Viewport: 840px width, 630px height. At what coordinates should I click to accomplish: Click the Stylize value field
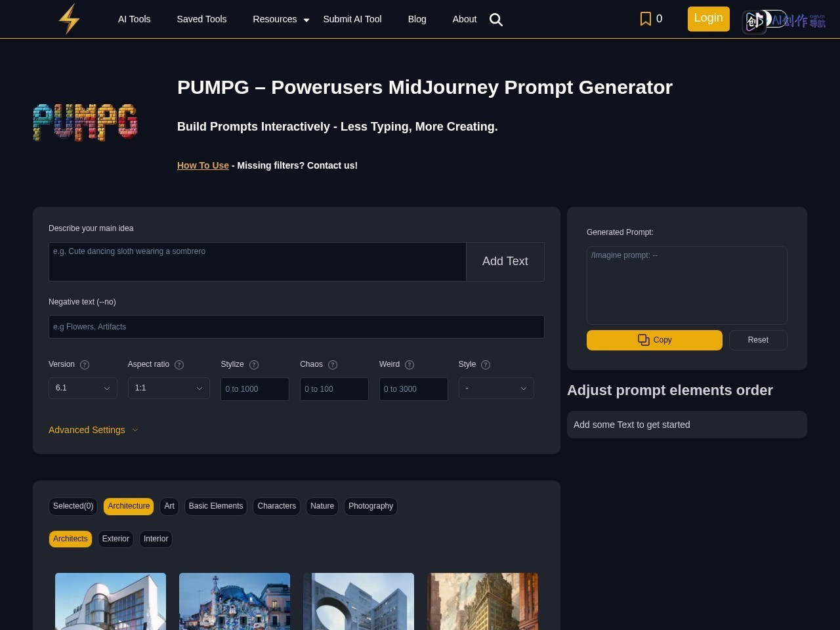(255, 389)
